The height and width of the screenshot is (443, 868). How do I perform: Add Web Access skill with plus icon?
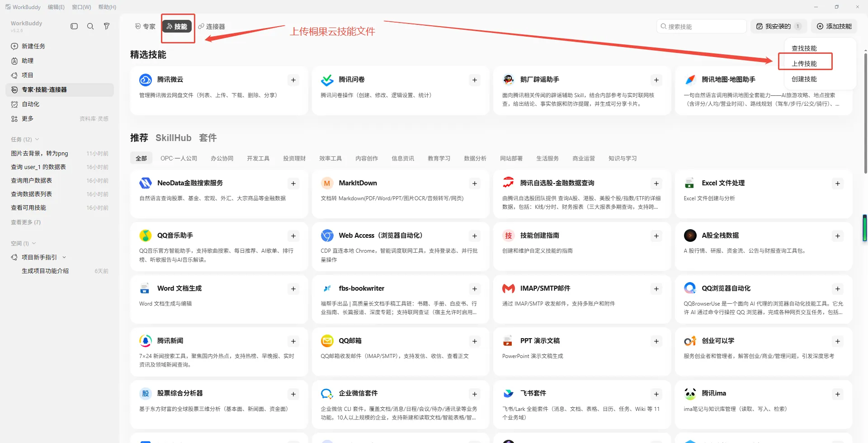coord(475,236)
